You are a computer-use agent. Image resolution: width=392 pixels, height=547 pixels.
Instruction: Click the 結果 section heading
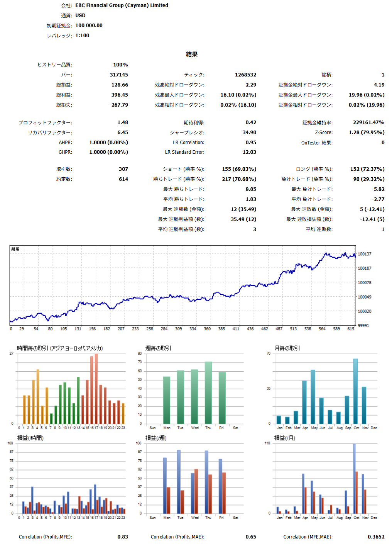(x=191, y=54)
